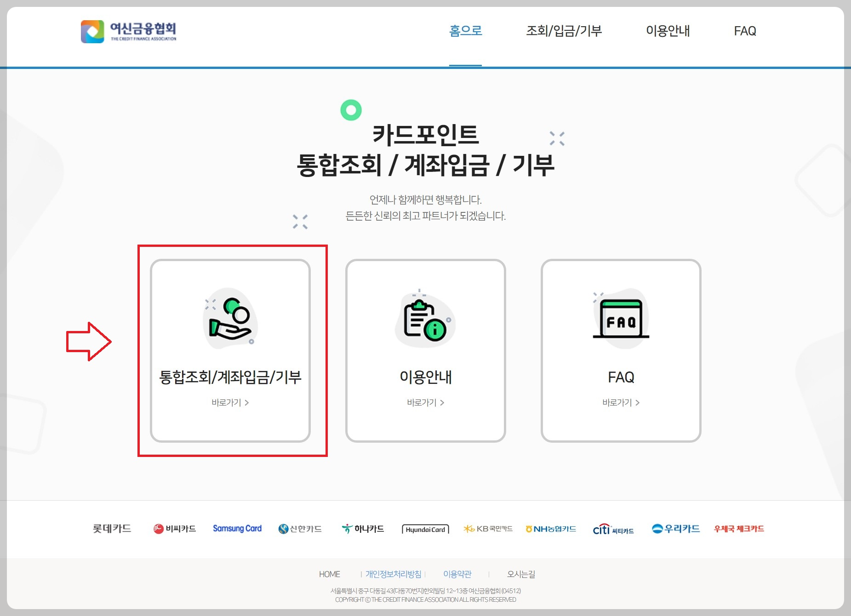The width and height of the screenshot is (851, 616).
Task: Open the 개인정보처리방침 footer link
Action: (393, 574)
